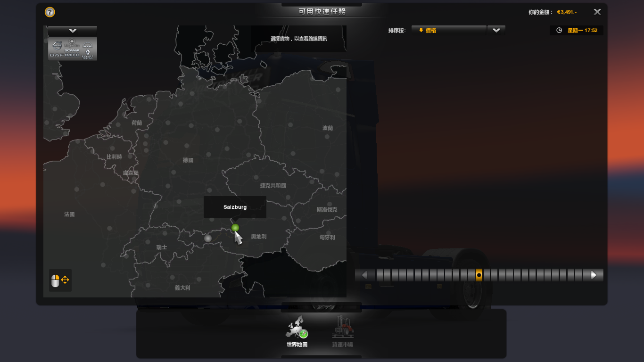Click the 星期一 17:52 time display
This screenshot has height=362, width=644.
(x=582, y=30)
